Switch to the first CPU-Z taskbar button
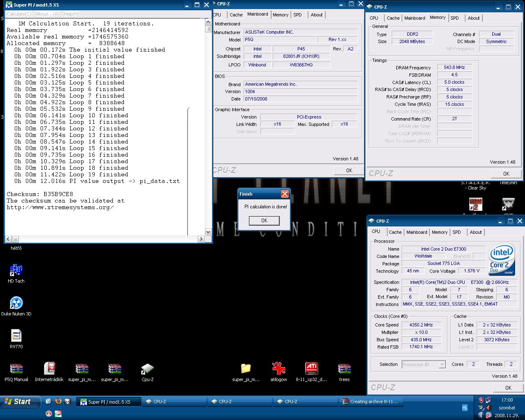The width and height of the screenshot is (525, 420). [174, 402]
